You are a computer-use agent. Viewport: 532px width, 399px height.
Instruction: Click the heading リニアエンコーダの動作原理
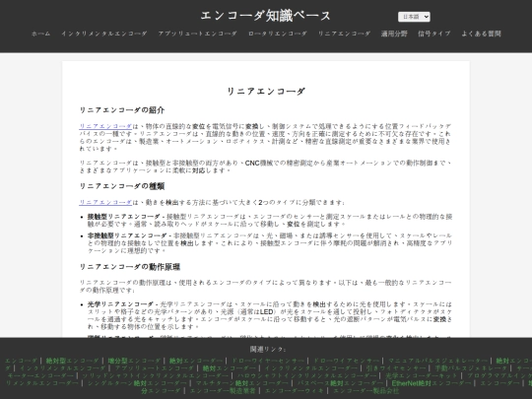(x=130, y=267)
